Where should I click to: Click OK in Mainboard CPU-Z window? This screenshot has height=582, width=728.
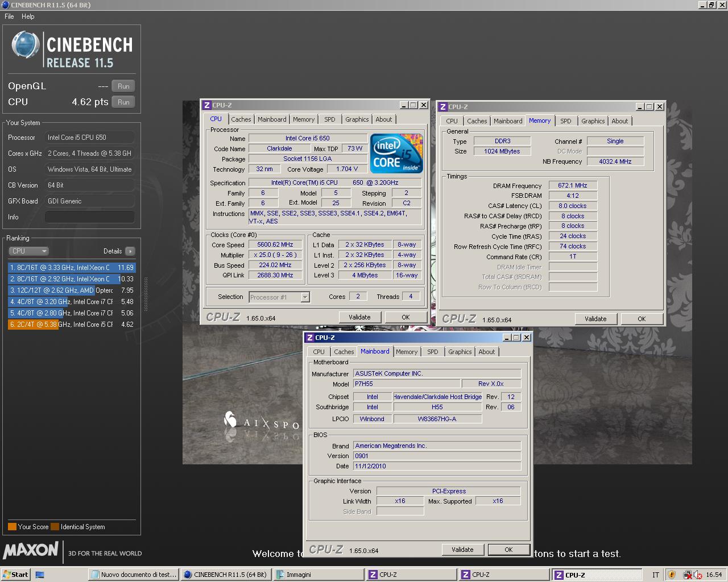508,550
